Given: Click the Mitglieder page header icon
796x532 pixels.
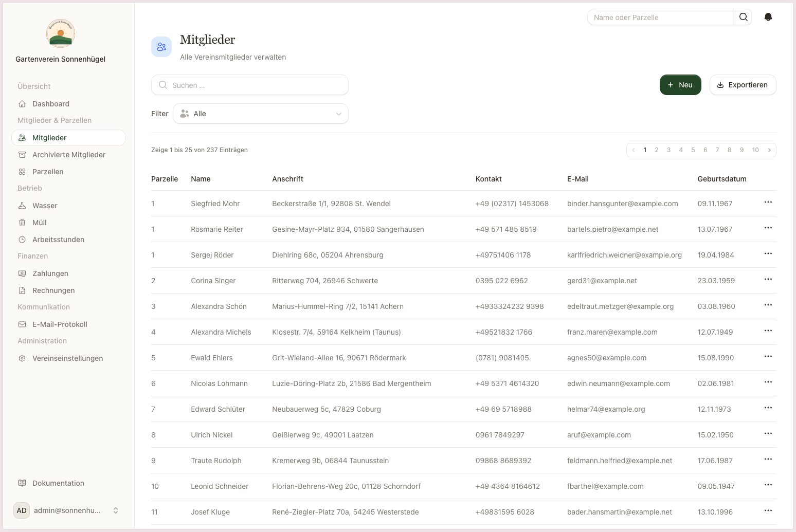Looking at the screenshot, I should coord(161,47).
